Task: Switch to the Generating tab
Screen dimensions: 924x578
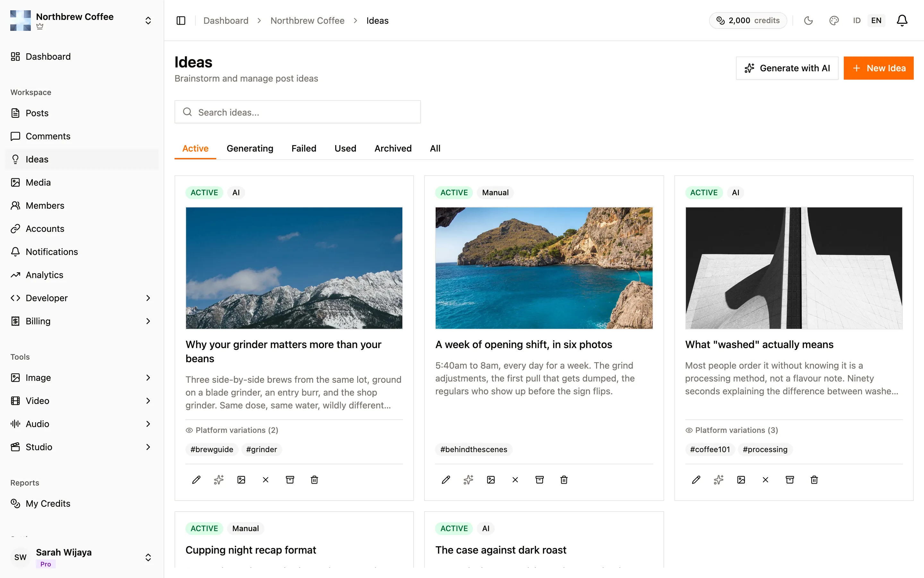Action: click(x=250, y=148)
